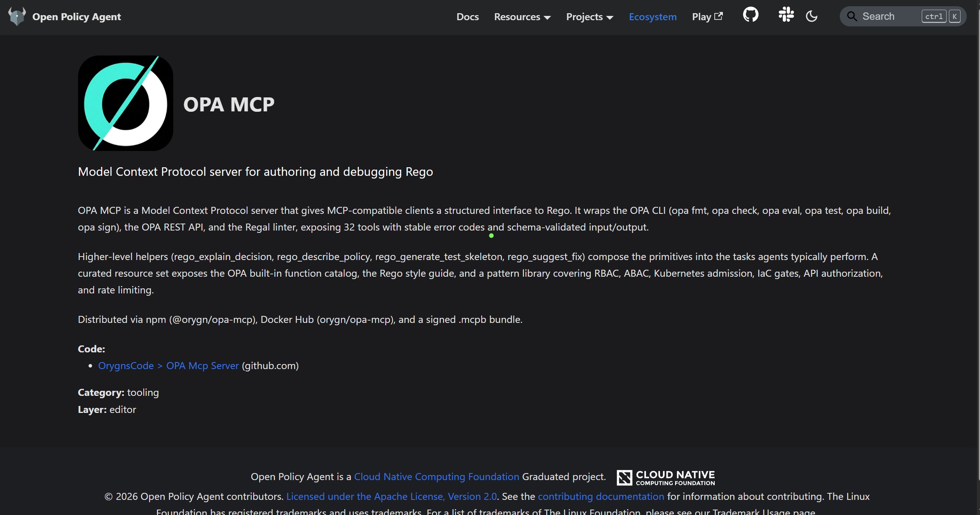
Task: Click the search magnifier icon
Action: pos(852,16)
